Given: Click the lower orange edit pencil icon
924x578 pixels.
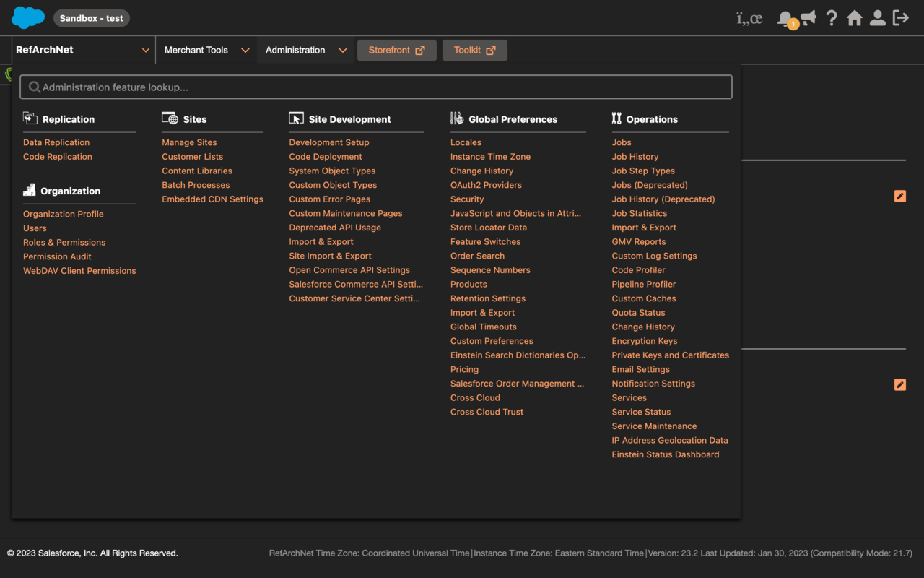Looking at the screenshot, I should [x=899, y=384].
